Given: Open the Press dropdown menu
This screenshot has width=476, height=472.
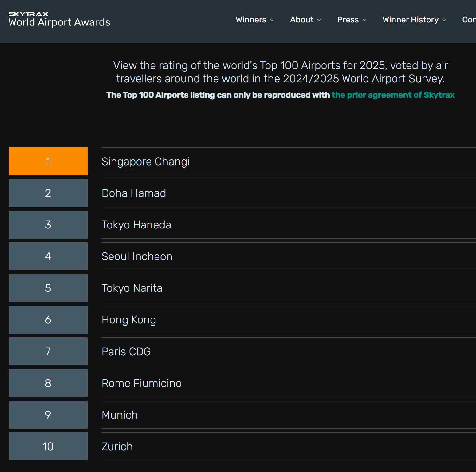Looking at the screenshot, I should click(352, 20).
